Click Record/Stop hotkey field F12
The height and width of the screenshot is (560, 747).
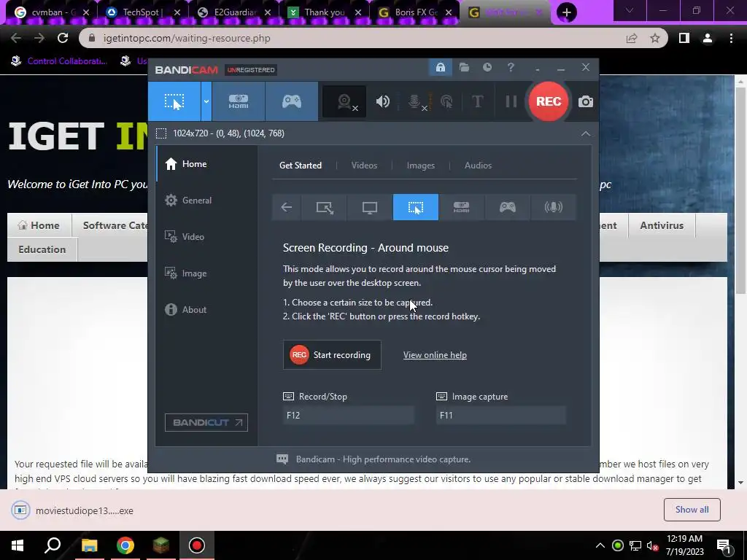[x=349, y=415]
